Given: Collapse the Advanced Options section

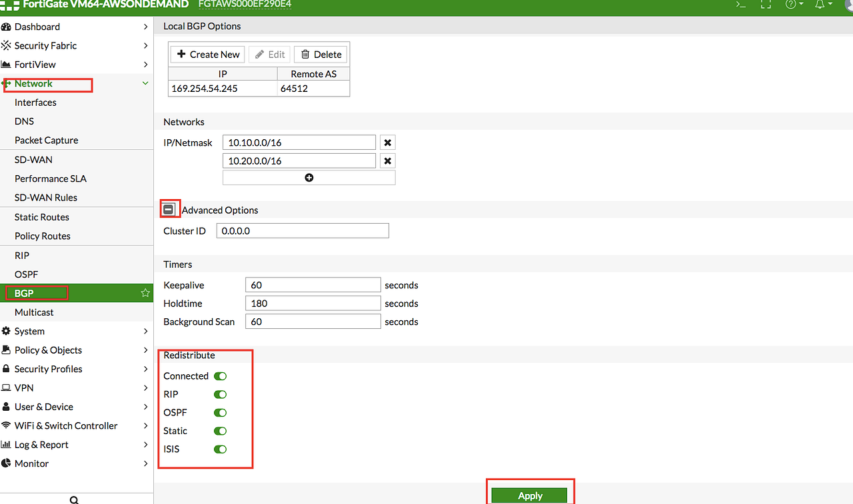Looking at the screenshot, I should click(x=169, y=210).
